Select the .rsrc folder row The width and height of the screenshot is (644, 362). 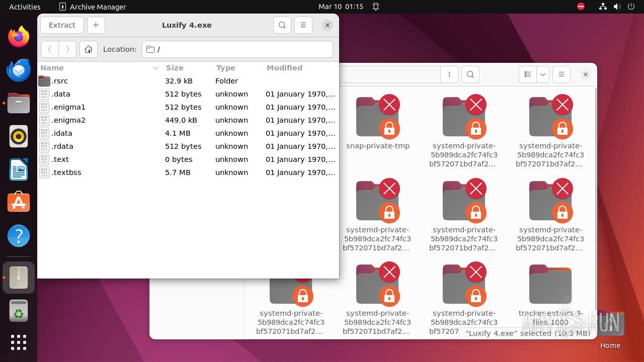(x=188, y=81)
